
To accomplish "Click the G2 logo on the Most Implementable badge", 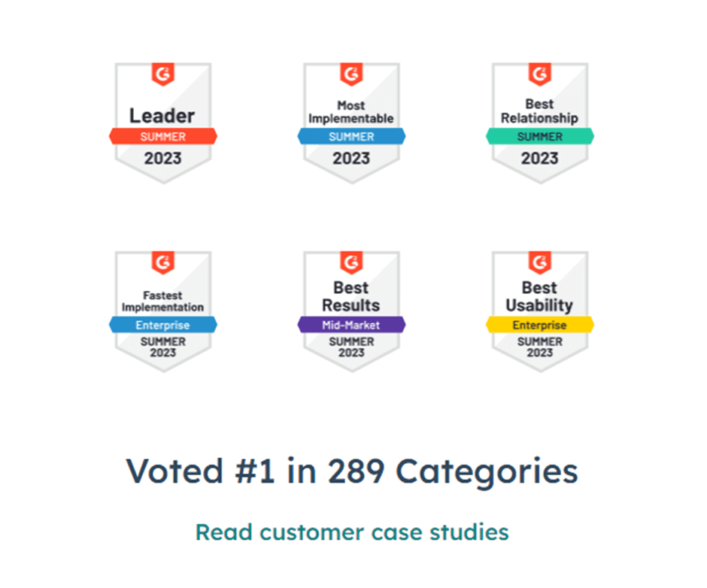I will click(x=352, y=74).
